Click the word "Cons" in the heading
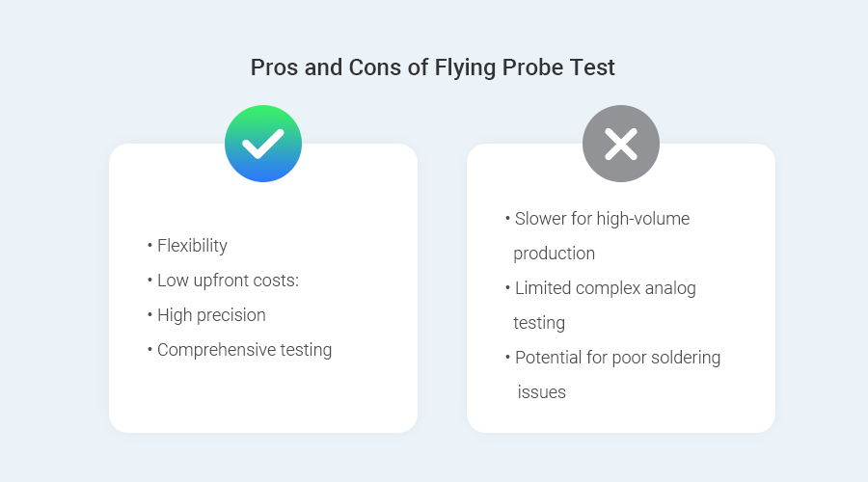The width and height of the screenshot is (868, 482). pos(360,67)
